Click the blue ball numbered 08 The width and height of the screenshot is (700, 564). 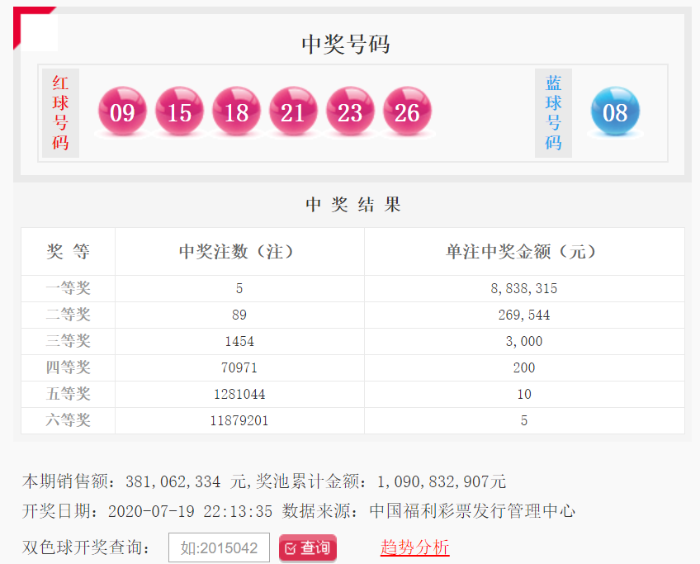pyautogui.click(x=615, y=112)
